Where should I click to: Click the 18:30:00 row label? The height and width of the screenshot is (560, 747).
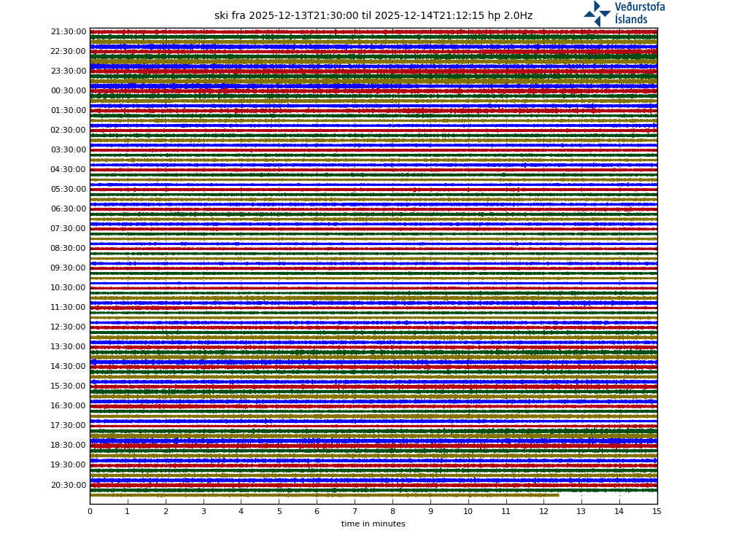[x=68, y=446]
